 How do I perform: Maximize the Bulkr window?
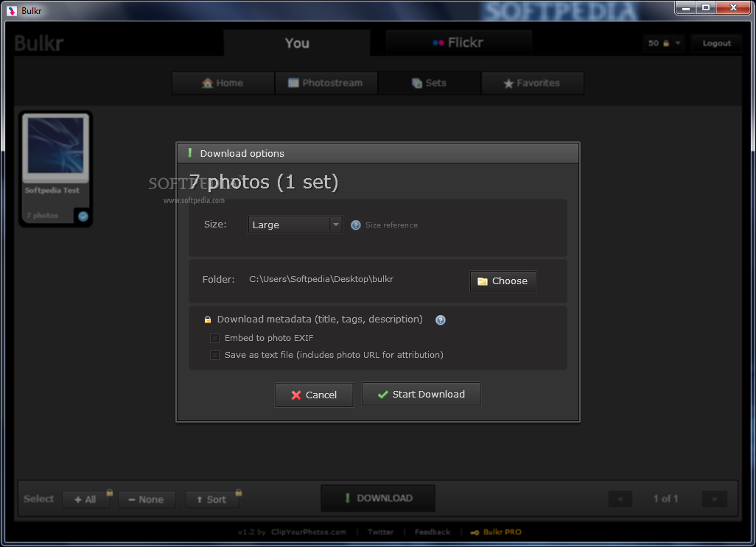pos(706,7)
